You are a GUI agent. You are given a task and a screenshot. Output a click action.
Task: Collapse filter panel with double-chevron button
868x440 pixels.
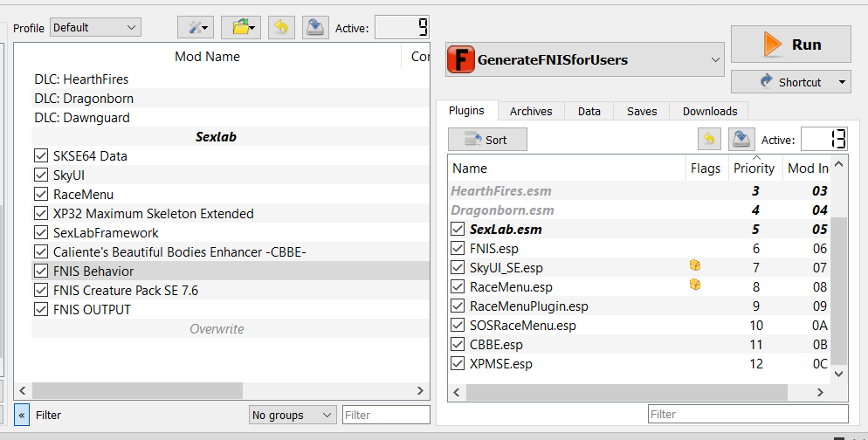point(22,415)
